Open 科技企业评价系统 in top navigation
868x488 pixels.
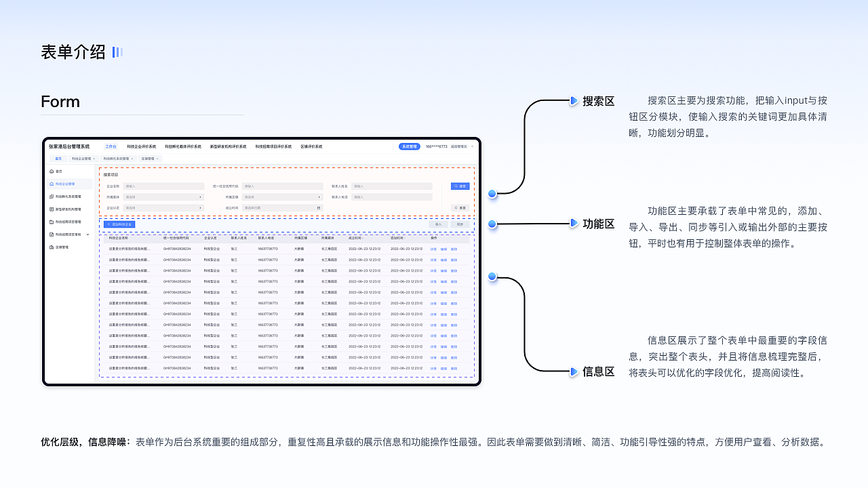(142, 146)
